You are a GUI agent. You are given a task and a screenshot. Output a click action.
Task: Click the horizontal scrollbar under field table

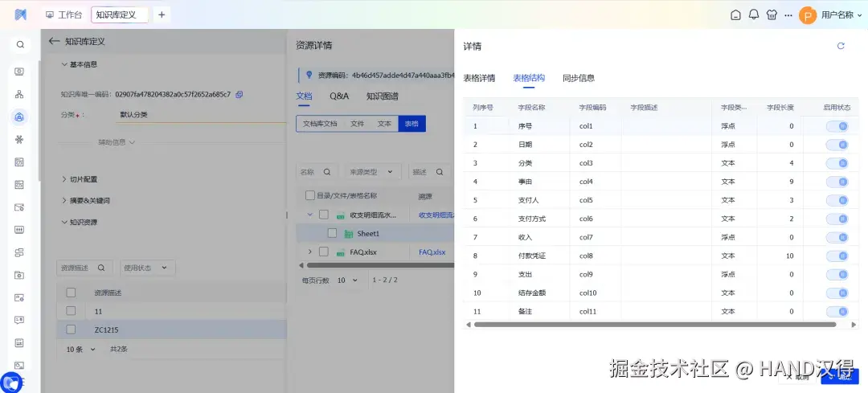(x=655, y=325)
